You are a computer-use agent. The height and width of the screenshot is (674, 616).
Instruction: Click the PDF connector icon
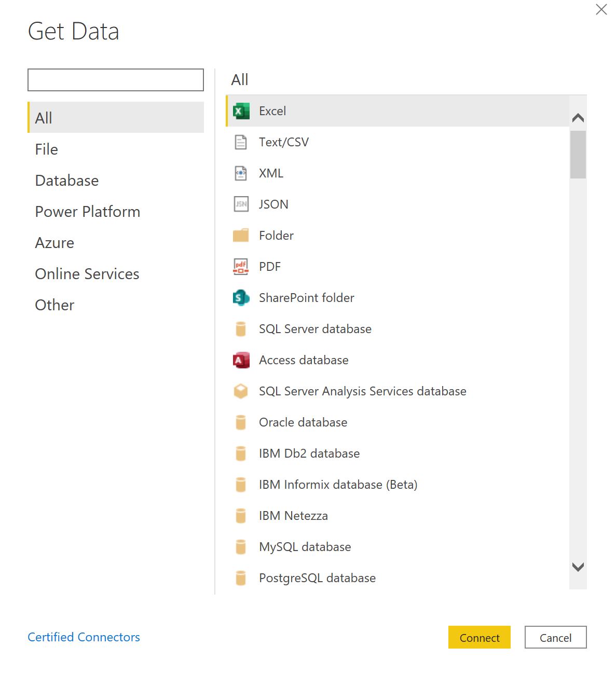pos(240,266)
